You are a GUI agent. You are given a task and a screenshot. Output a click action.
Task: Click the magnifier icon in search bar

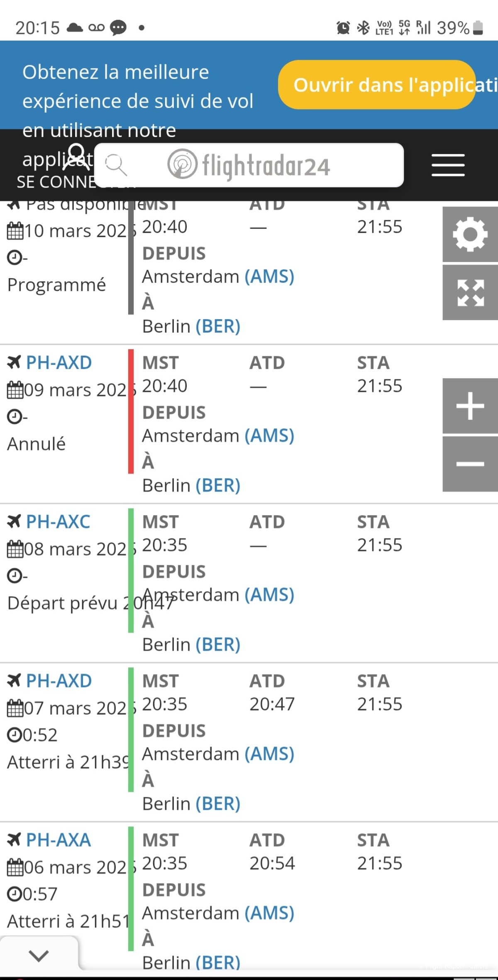point(116,165)
